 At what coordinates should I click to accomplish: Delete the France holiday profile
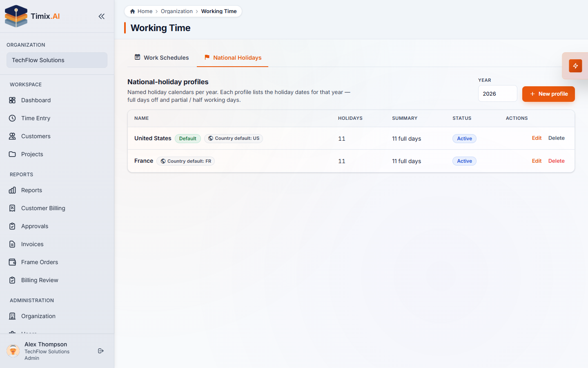(x=556, y=161)
